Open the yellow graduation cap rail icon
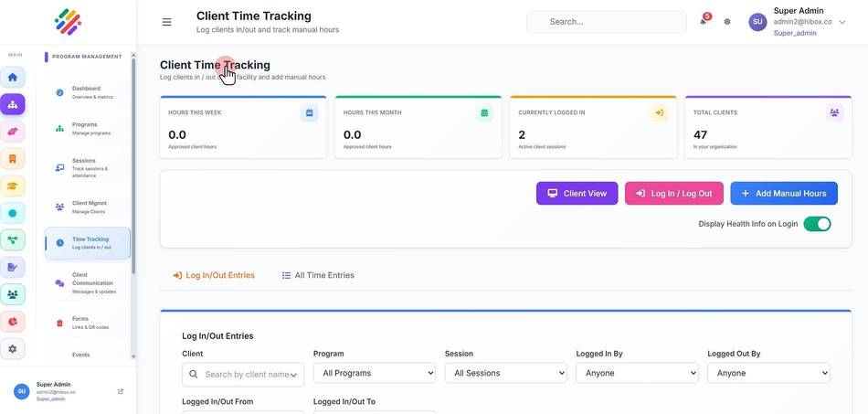The image size is (868, 414). point(12,186)
